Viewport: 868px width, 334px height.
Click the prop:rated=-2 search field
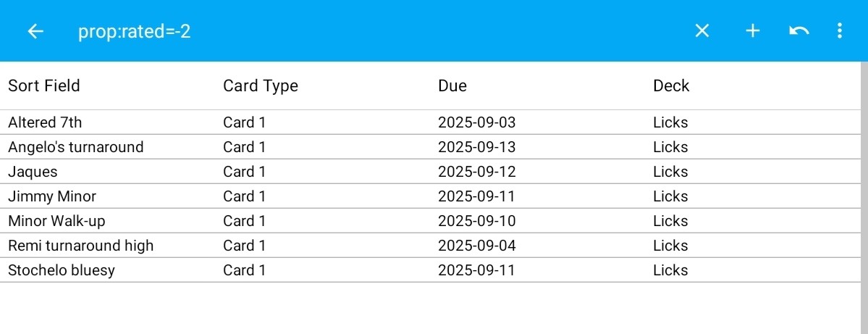coord(135,32)
